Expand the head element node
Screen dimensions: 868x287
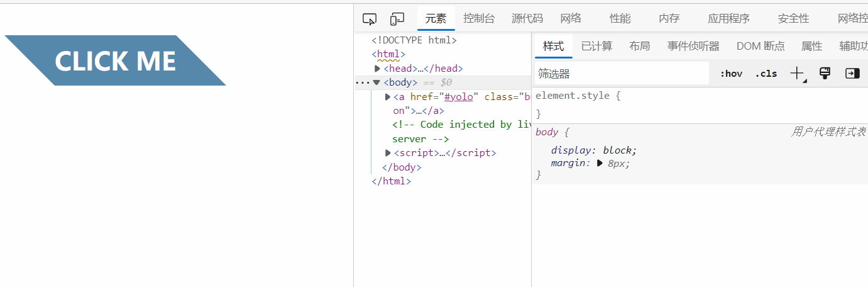click(x=378, y=69)
